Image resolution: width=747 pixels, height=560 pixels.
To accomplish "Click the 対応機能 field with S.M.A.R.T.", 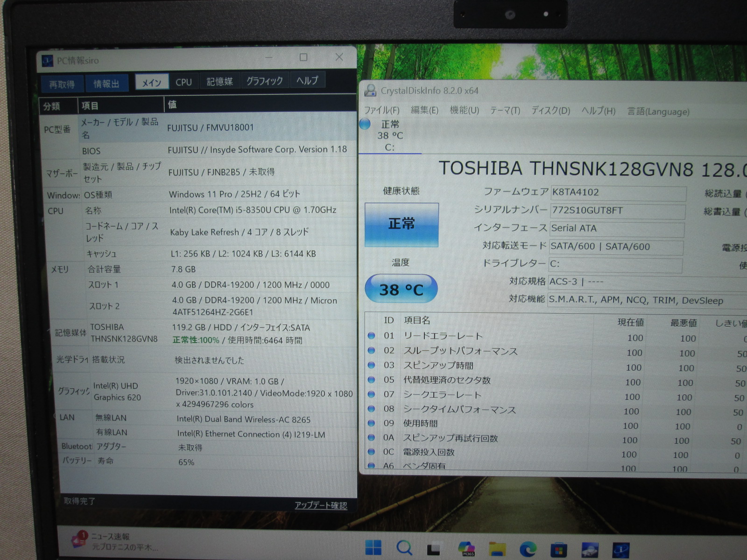I will click(647, 301).
